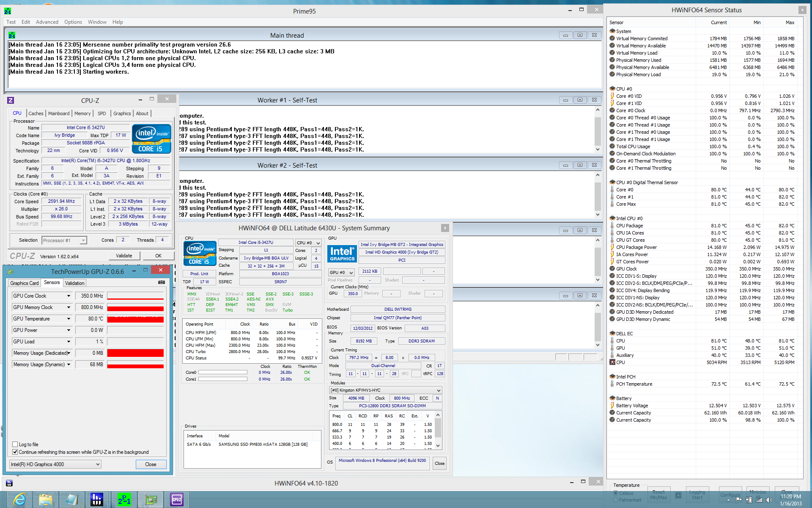Click the Validate button in CPU-Z
The height and width of the screenshot is (508, 812).
pyautogui.click(x=124, y=256)
